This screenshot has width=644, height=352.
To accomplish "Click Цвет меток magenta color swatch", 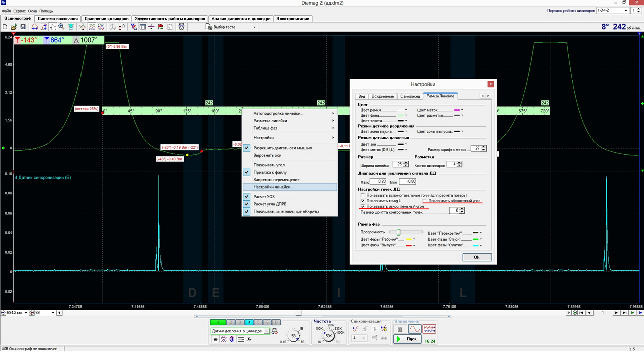I will (x=458, y=110).
